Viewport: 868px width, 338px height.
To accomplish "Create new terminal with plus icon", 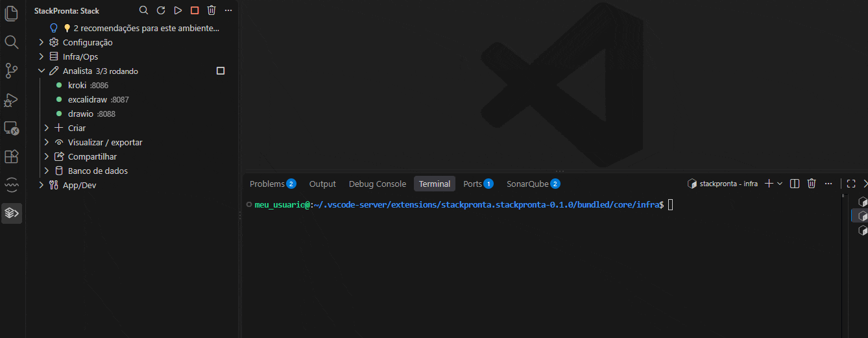I will point(769,184).
